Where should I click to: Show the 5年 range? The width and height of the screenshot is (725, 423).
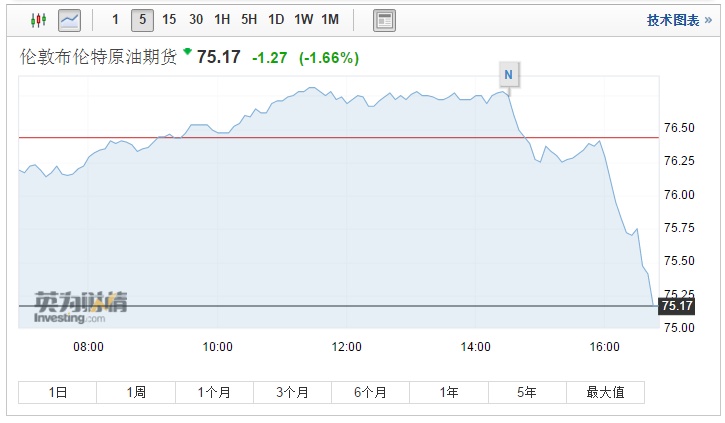coord(527,392)
